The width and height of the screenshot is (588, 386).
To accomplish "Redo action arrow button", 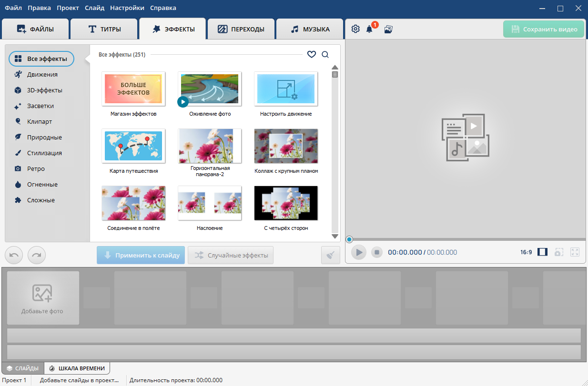I will [x=37, y=255].
